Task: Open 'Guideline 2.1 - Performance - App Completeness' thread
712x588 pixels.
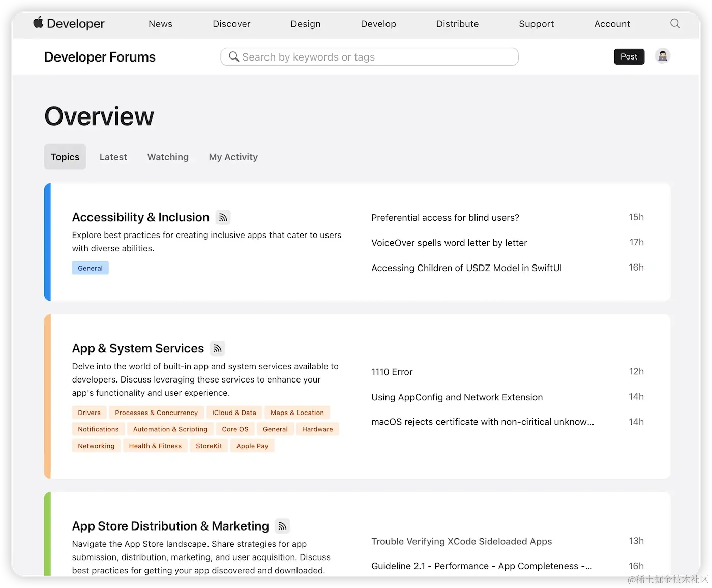Action: point(481,566)
